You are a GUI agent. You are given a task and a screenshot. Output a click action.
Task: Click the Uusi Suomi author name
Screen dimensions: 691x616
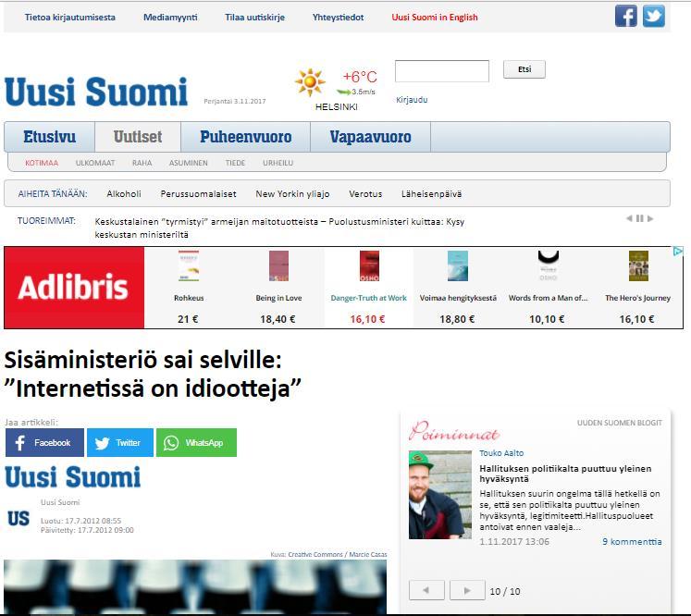60,502
